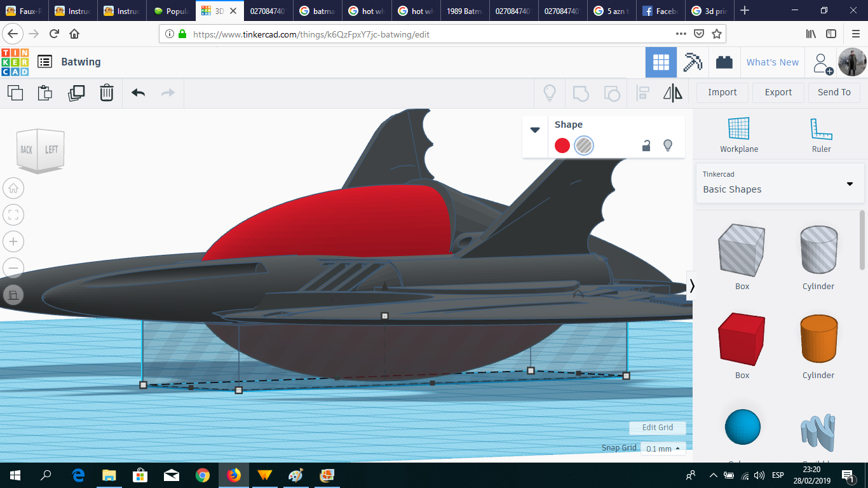Paste from the clipboard icon

(45, 93)
